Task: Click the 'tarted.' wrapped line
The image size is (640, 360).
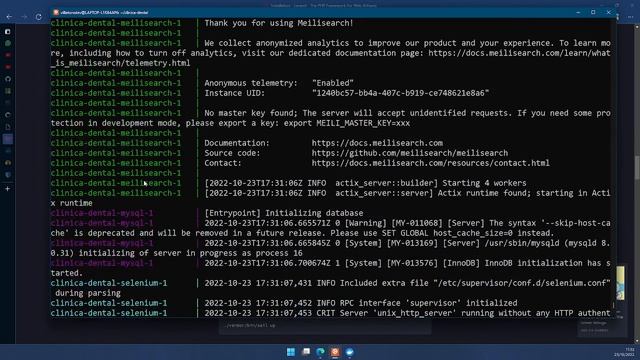Action: [67, 273]
